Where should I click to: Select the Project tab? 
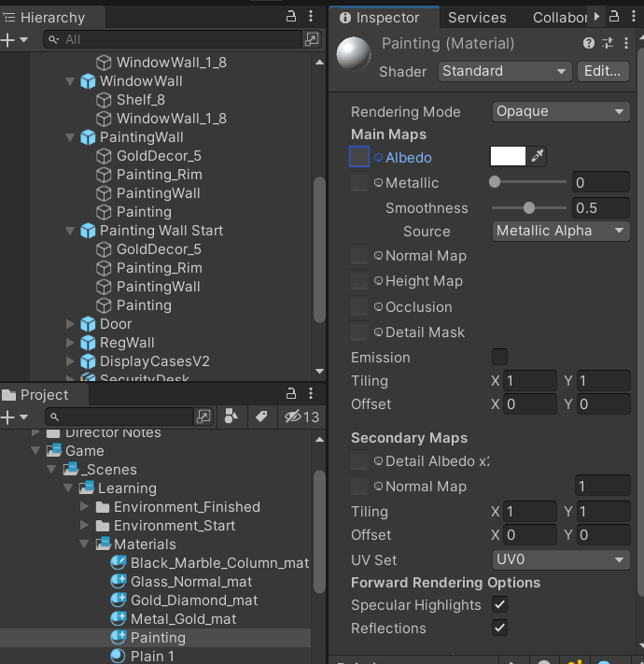point(44,395)
